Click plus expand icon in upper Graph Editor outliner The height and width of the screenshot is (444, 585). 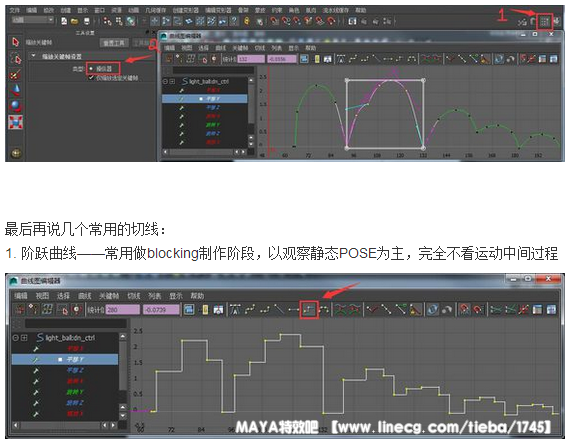[x=172, y=81]
